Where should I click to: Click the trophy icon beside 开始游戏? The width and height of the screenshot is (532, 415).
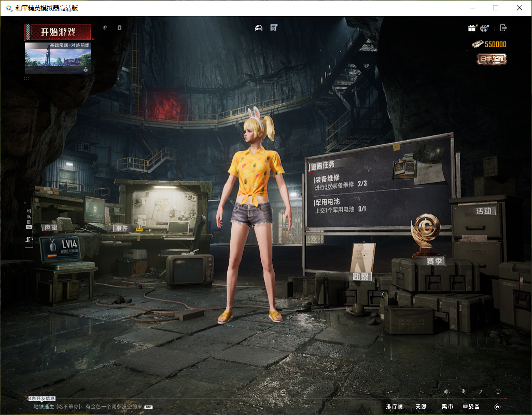pyautogui.click(x=105, y=28)
